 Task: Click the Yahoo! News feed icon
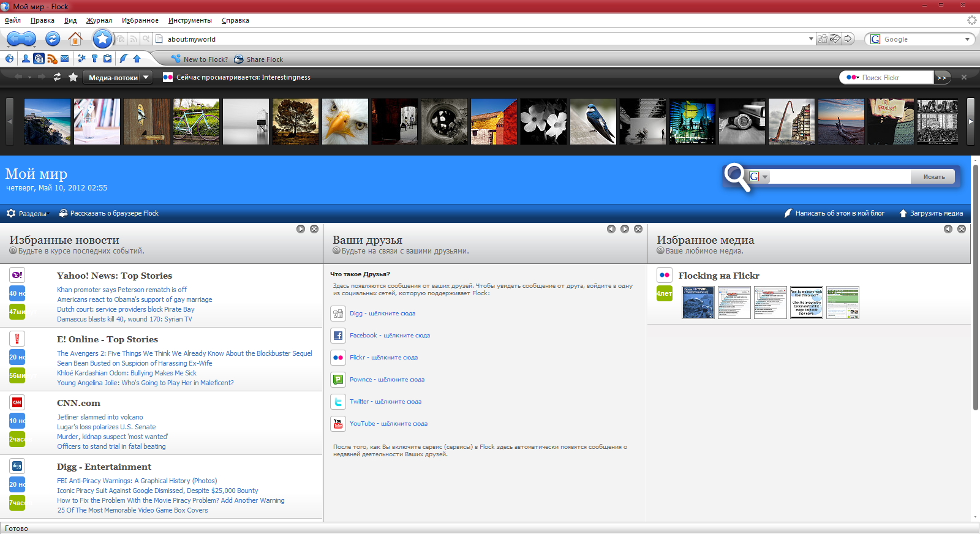(17, 275)
